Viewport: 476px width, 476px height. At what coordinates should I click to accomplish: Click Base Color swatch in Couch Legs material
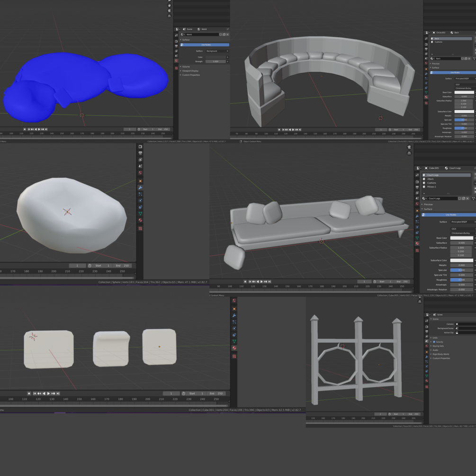pyautogui.click(x=461, y=238)
